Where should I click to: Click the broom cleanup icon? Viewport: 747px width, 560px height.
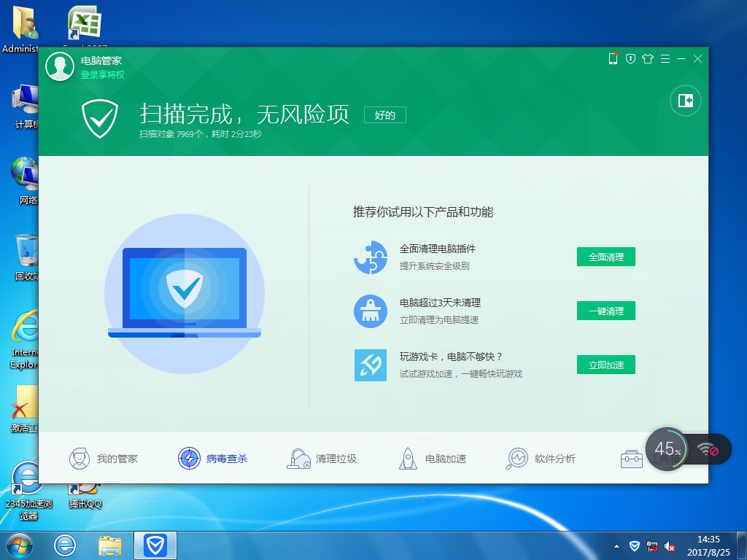[370, 311]
